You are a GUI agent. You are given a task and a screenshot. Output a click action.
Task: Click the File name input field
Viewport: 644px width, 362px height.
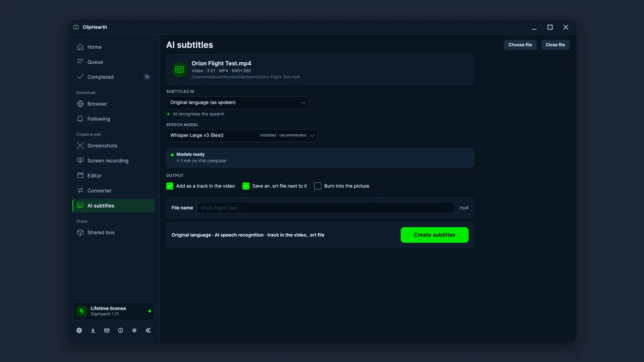coord(325,208)
